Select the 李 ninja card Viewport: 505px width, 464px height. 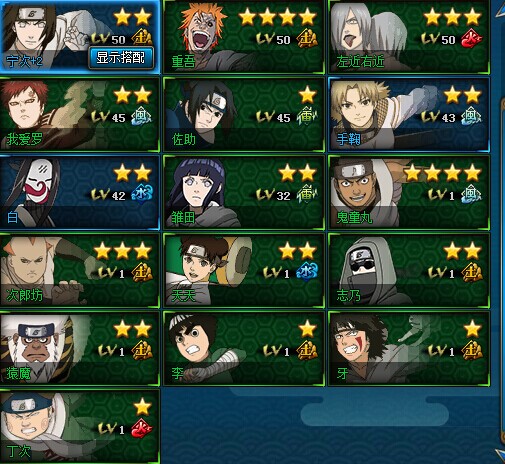(244, 348)
